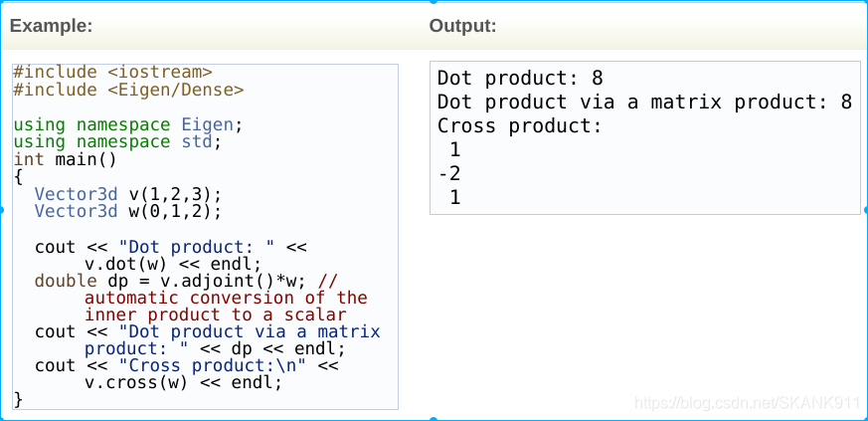Click the 'using namespace std;' line
This screenshot has height=421, width=868.
pos(117,141)
